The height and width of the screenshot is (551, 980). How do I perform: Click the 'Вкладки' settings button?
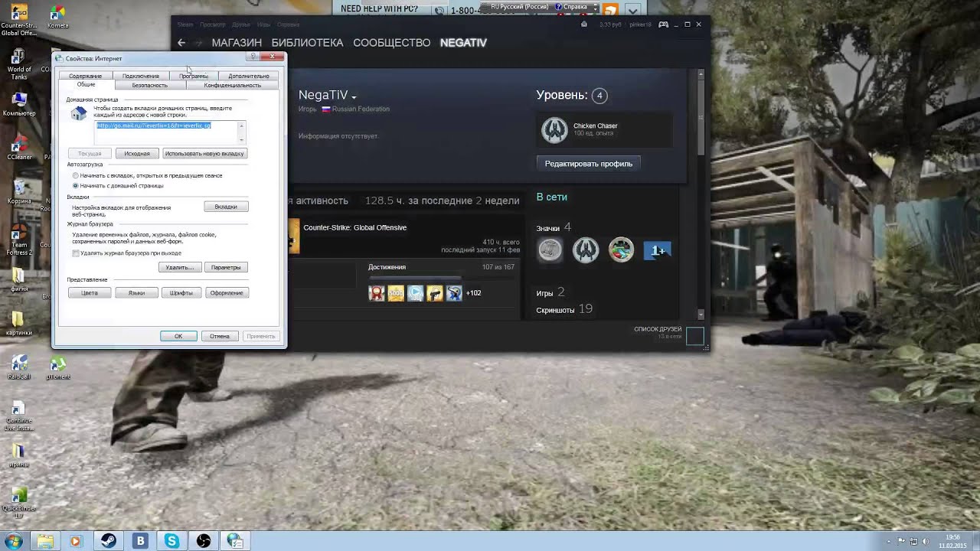tap(226, 207)
